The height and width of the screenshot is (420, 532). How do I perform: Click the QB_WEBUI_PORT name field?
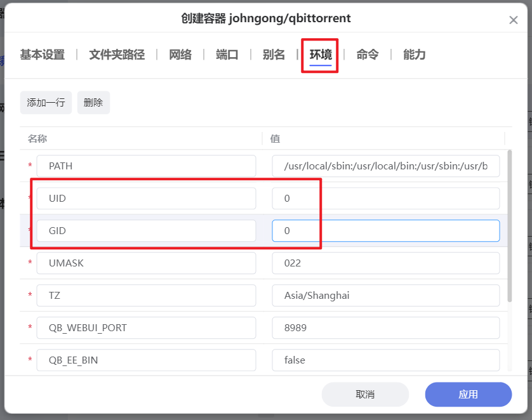[x=146, y=328]
